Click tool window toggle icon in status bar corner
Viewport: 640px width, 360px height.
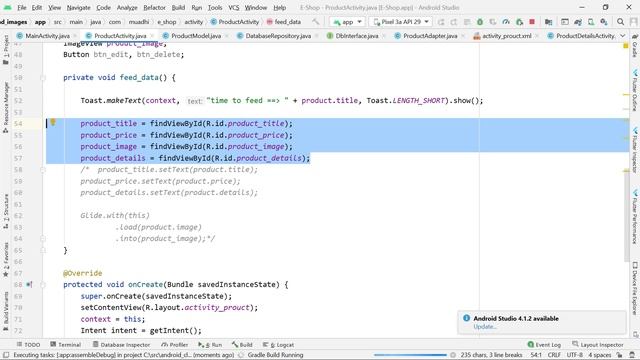click(6, 355)
